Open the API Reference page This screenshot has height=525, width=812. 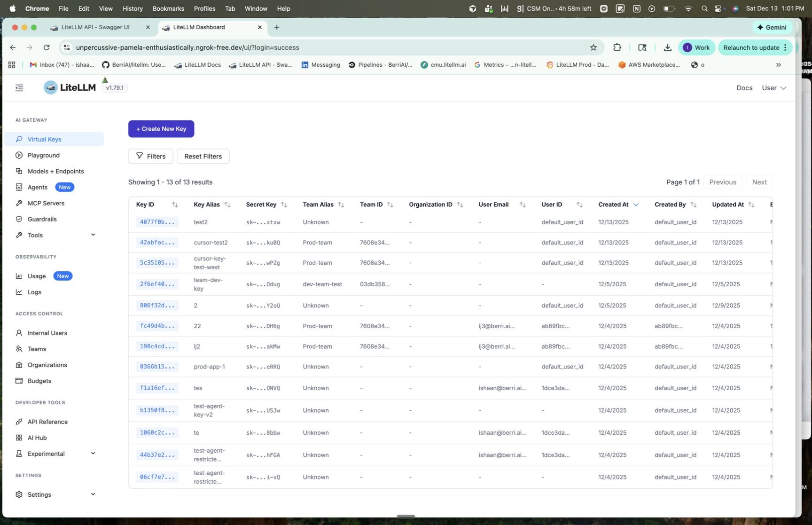click(47, 422)
